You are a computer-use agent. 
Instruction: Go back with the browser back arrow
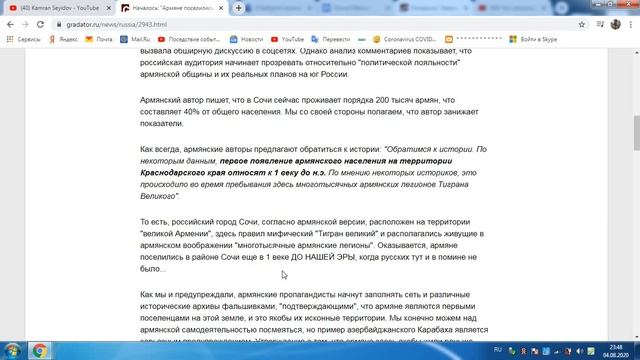pyautogui.click(x=10, y=24)
